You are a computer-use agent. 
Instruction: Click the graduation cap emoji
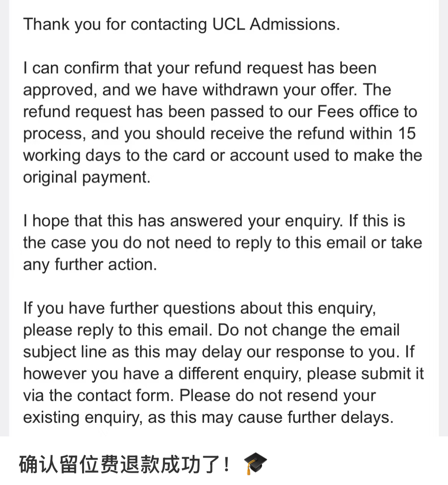coord(255,464)
